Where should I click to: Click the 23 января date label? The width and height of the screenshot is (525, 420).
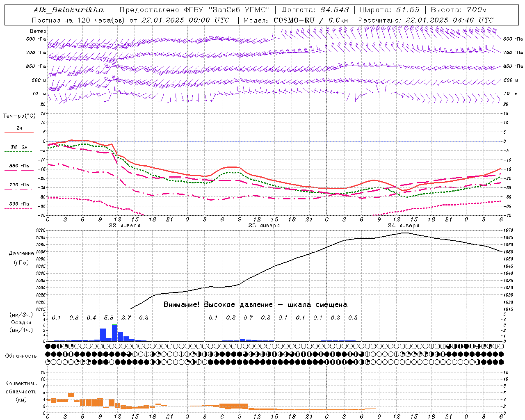[264, 225]
